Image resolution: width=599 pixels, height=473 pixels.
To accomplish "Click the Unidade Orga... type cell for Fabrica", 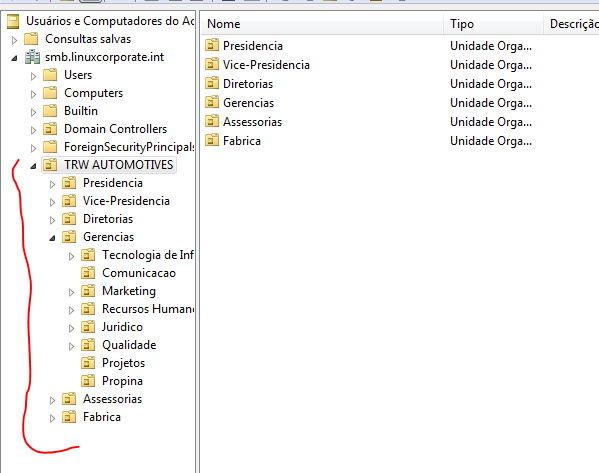I will coord(491,141).
